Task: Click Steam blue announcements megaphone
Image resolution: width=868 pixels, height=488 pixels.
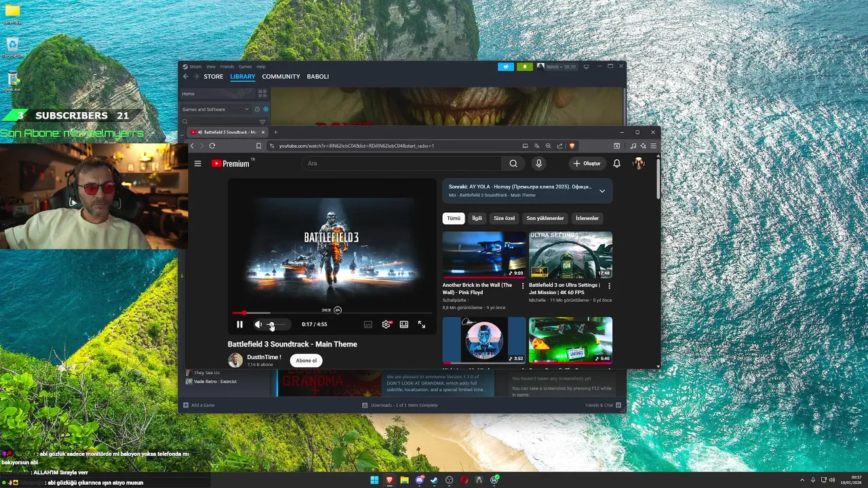Action: 506,66
